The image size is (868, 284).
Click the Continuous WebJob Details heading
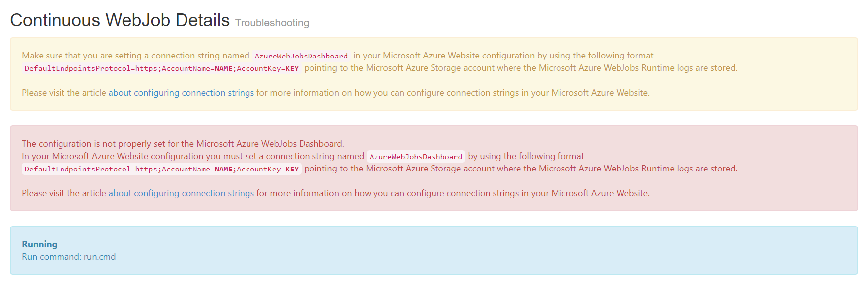120,20
